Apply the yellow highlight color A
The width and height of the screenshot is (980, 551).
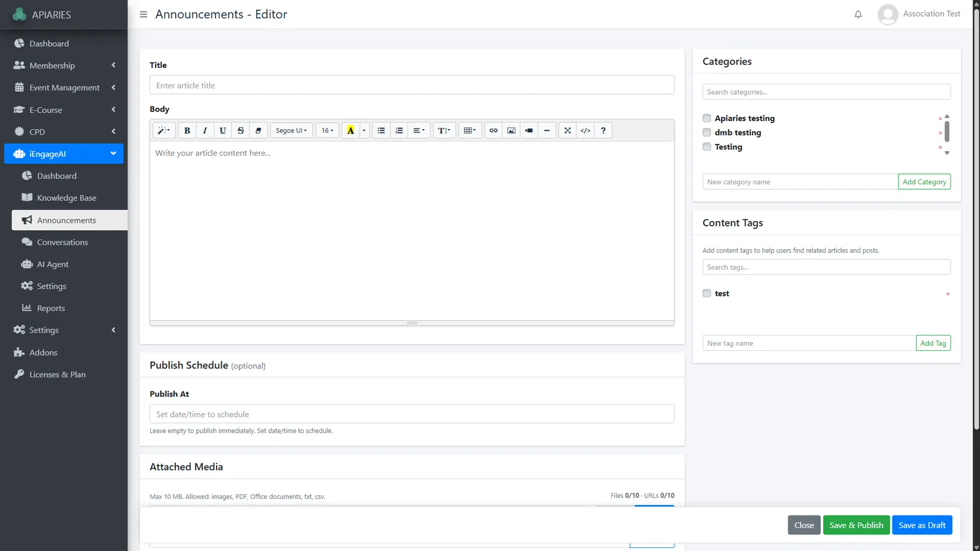pos(350,130)
